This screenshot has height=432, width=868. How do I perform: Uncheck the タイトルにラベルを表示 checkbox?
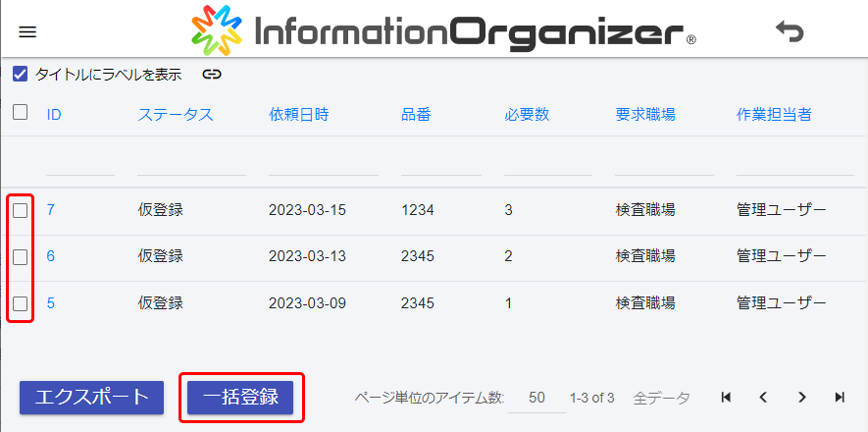pos(20,74)
